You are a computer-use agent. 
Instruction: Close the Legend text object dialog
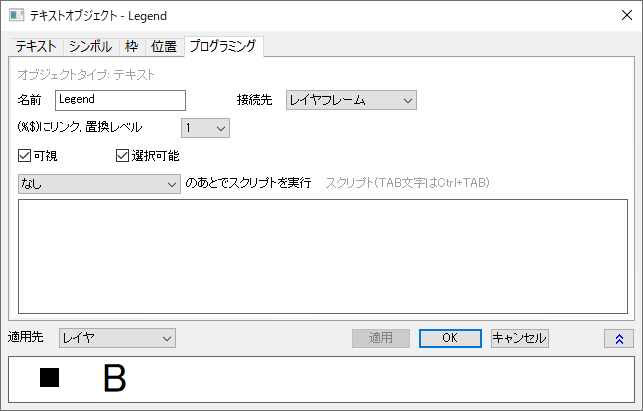[627, 16]
